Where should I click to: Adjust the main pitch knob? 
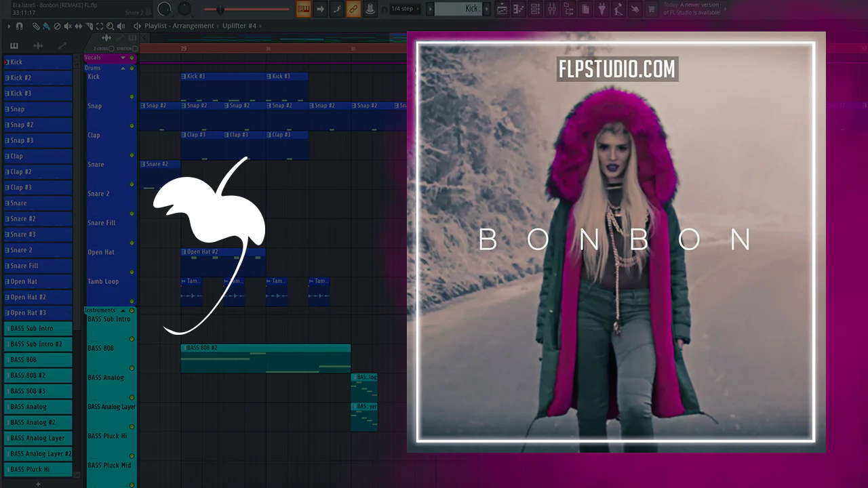(x=184, y=9)
